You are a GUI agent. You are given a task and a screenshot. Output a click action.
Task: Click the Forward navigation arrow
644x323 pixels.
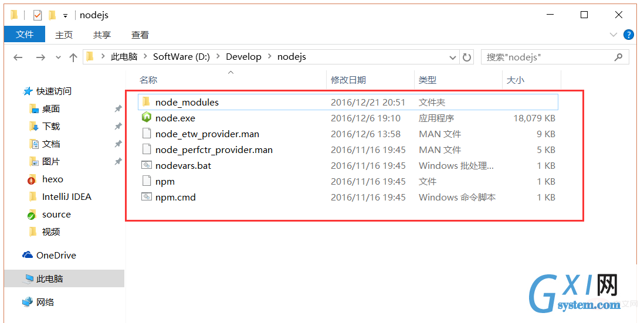tap(40, 57)
